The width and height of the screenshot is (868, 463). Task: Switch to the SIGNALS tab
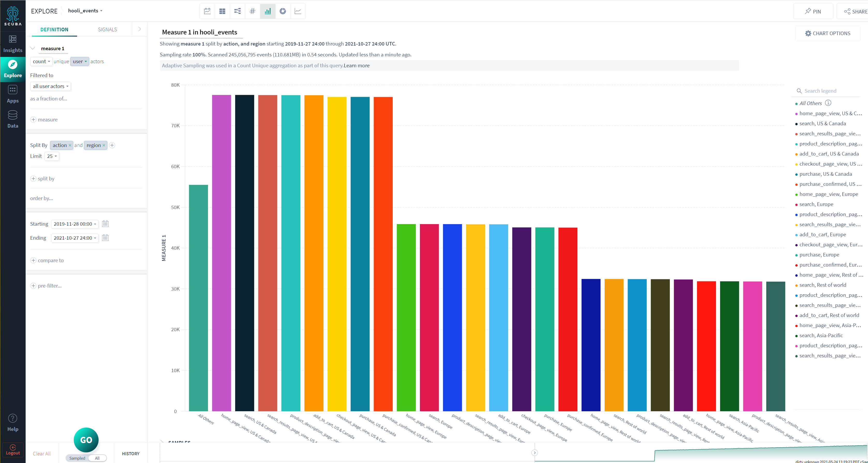[x=107, y=29]
